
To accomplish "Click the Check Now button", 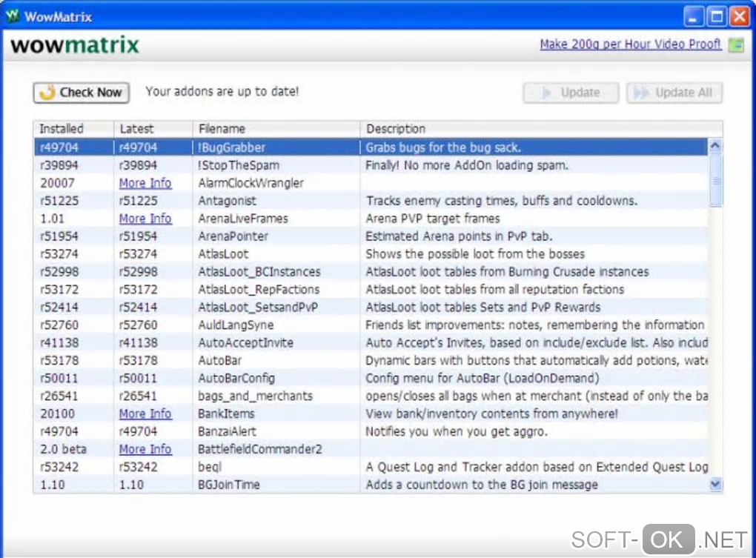I will pos(81,92).
